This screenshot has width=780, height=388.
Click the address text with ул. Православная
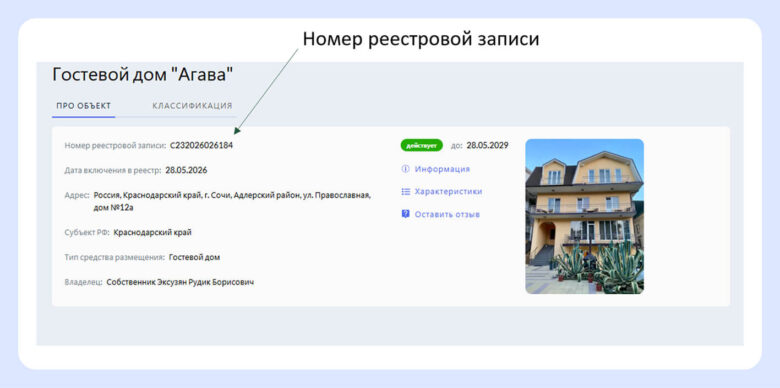[232, 201]
